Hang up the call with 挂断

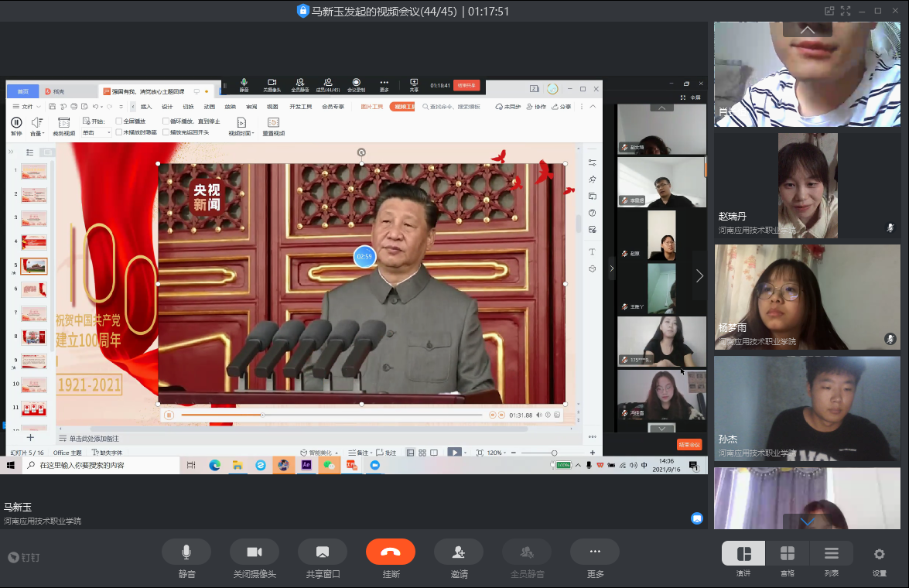[x=391, y=552]
